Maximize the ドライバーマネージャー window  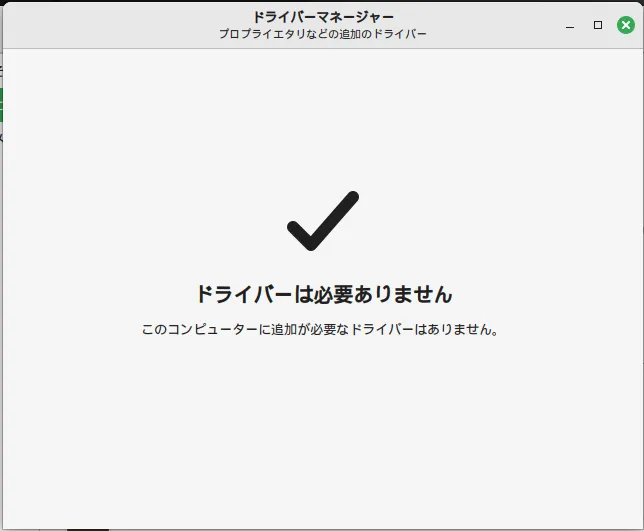click(598, 25)
